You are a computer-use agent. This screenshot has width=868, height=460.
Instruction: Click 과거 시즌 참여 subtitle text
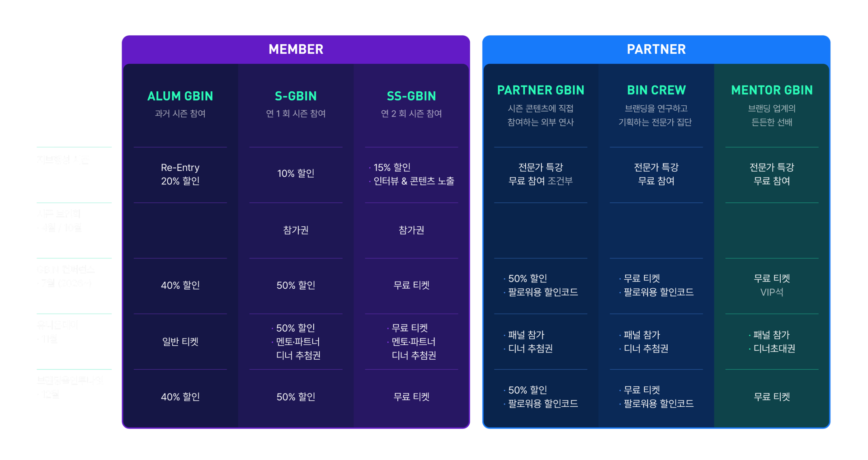180,113
